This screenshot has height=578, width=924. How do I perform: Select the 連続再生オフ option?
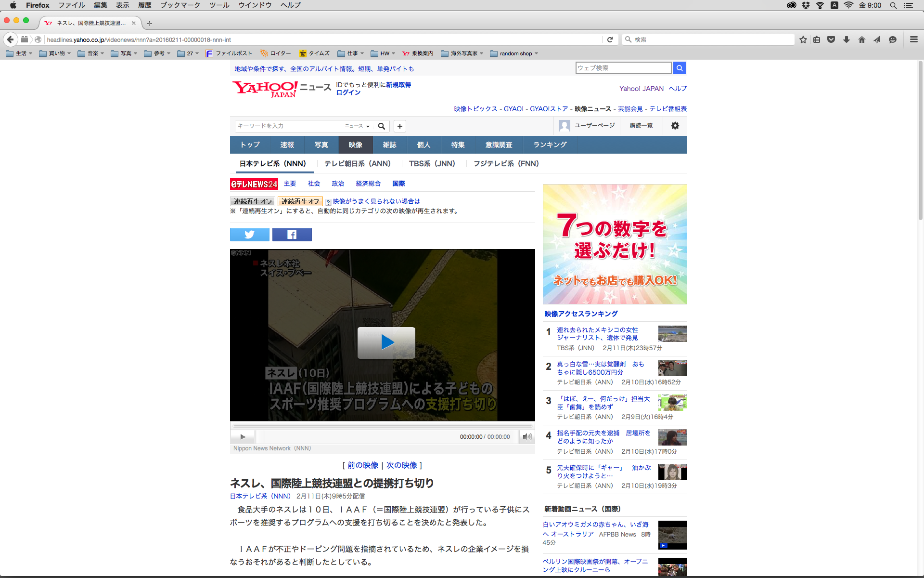coord(300,201)
